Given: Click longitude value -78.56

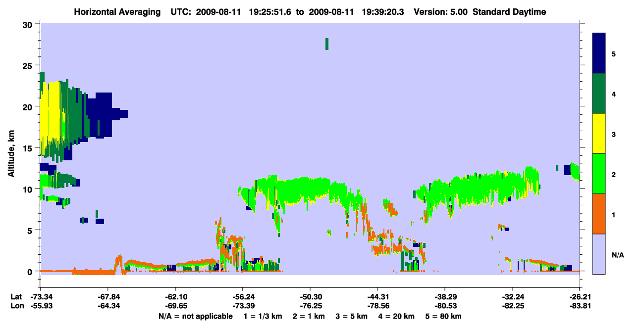Looking at the screenshot, I should coord(377,306).
